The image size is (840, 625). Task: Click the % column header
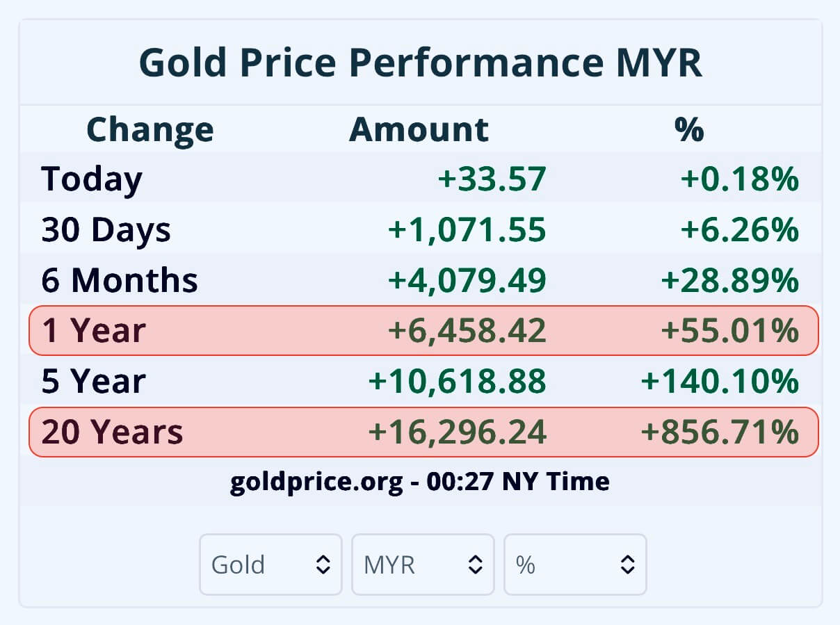pyautogui.click(x=688, y=129)
